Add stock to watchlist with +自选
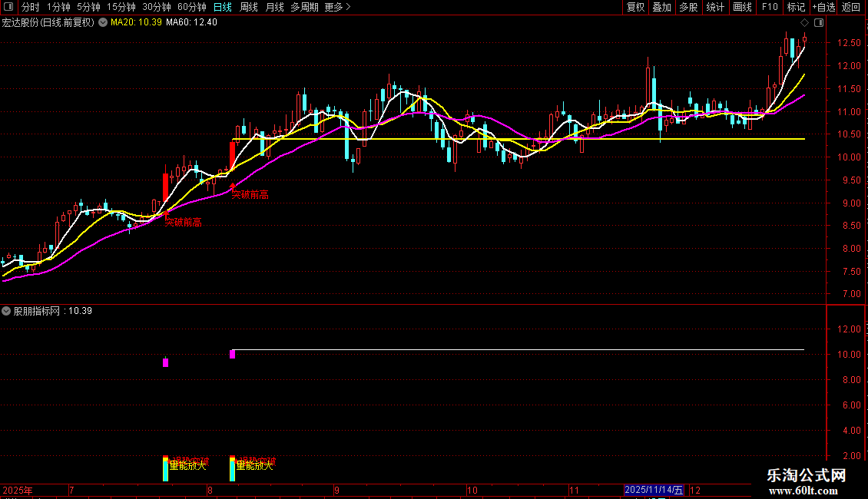This screenshot has width=868, height=499. [823, 7]
